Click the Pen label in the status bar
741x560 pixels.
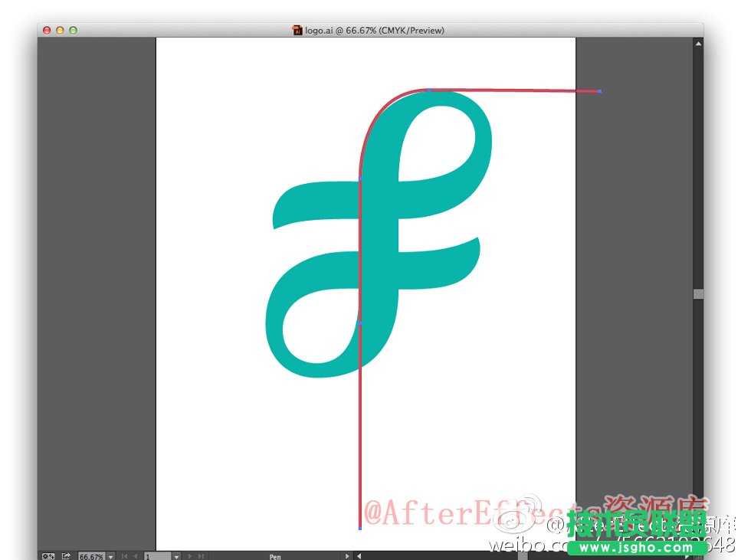[274, 556]
